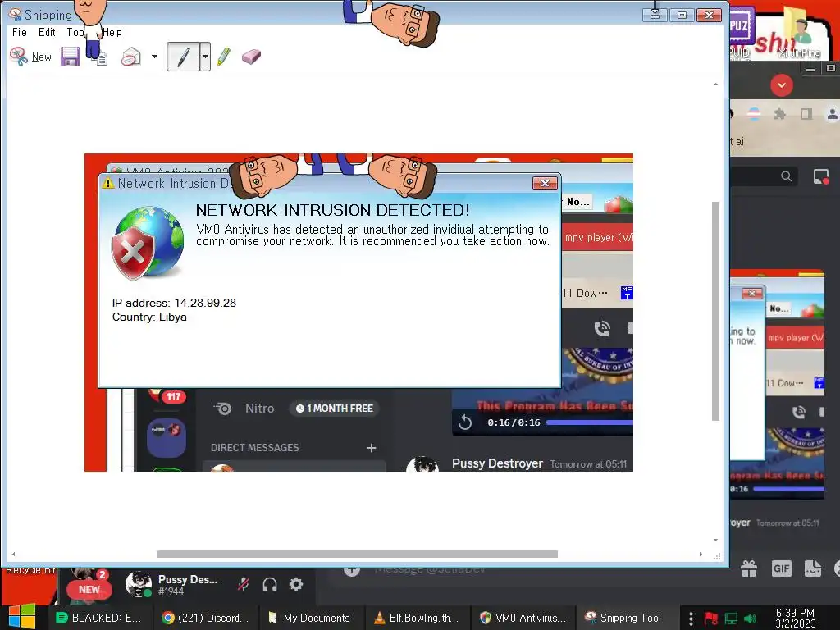This screenshot has width=840, height=630.
Task: Open My Documents from the taskbar
Action: click(x=309, y=618)
